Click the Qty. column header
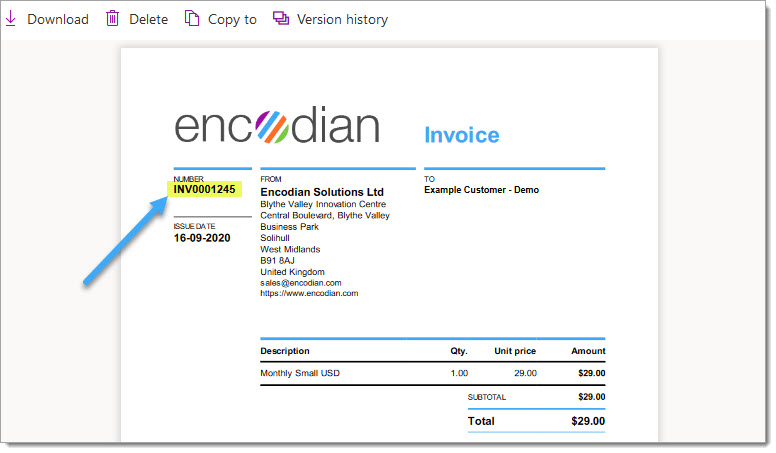Viewport: 776px width, 453px height. pos(459,351)
